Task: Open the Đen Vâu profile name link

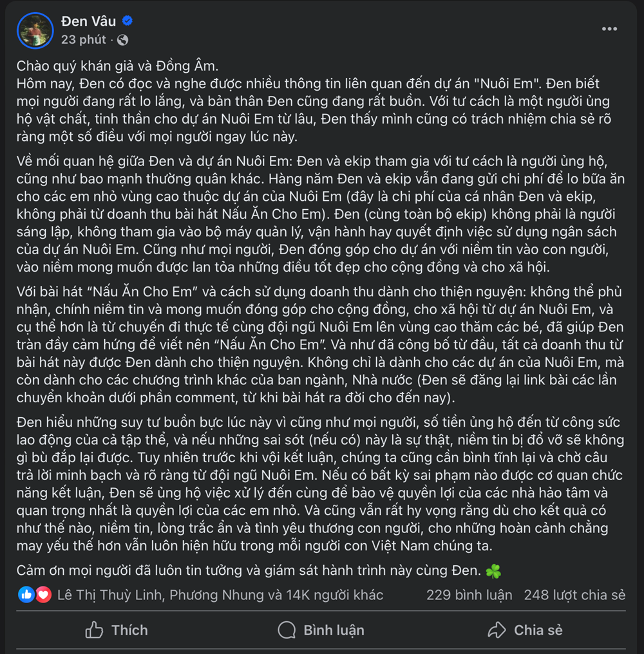Action: [88, 21]
